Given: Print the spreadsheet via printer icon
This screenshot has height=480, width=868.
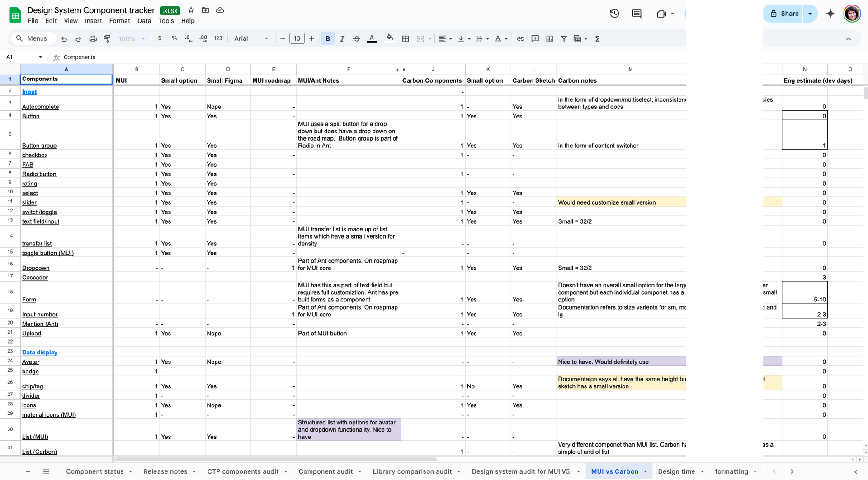Looking at the screenshot, I should tap(93, 39).
